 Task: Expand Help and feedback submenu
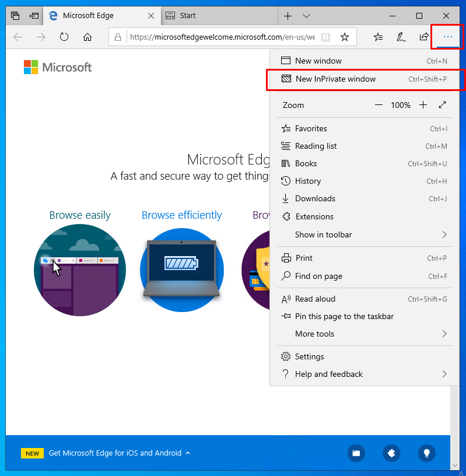tap(365, 374)
